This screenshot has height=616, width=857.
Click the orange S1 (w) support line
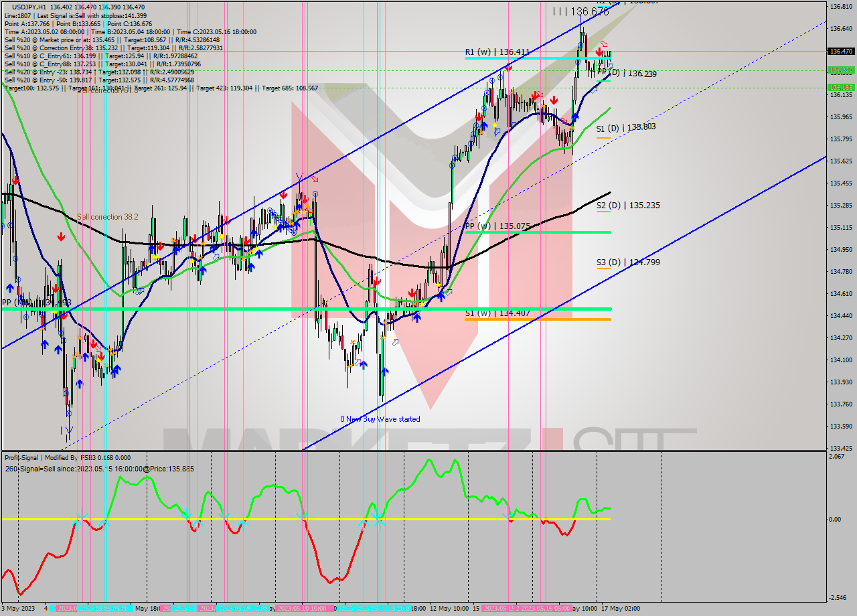pos(538,319)
